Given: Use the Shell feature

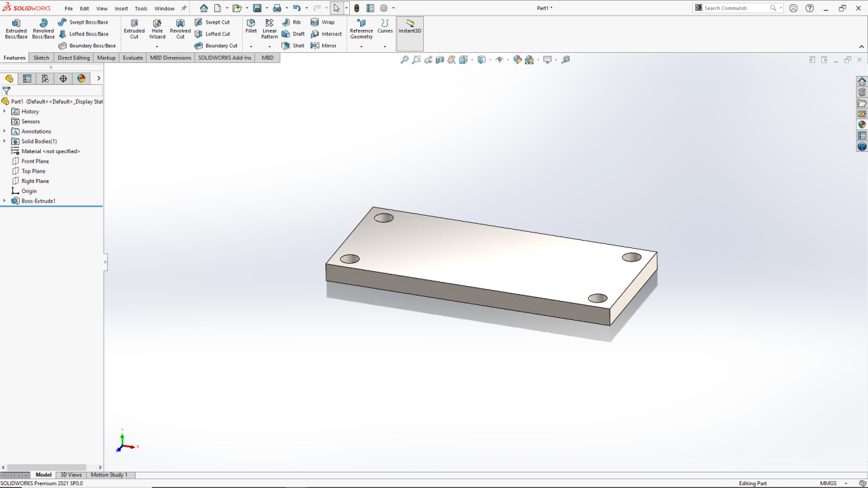Looking at the screenshot, I should (x=294, y=45).
